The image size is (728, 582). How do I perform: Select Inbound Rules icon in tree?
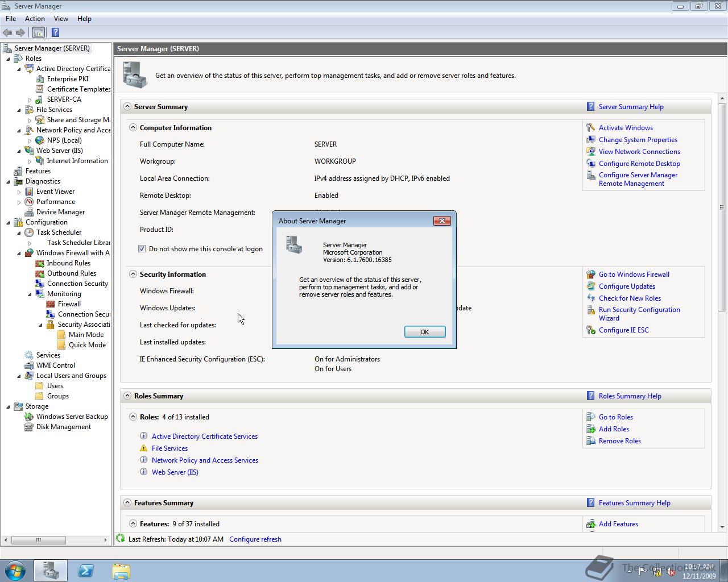(x=40, y=263)
